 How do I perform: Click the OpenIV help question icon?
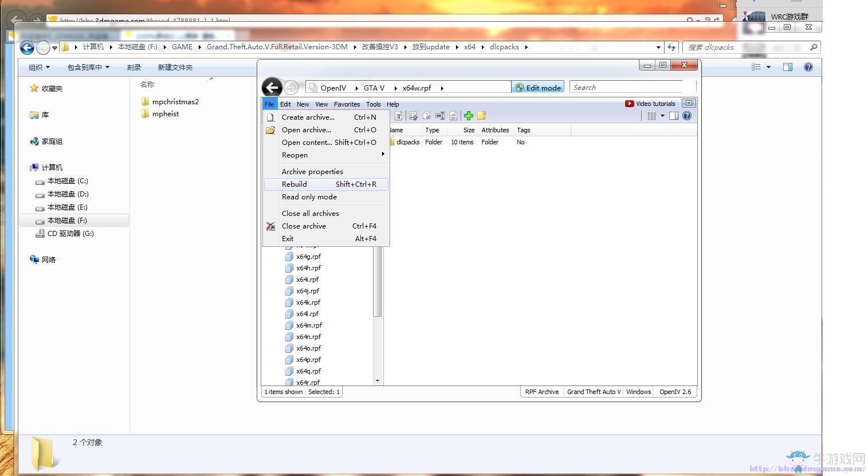[x=687, y=116]
